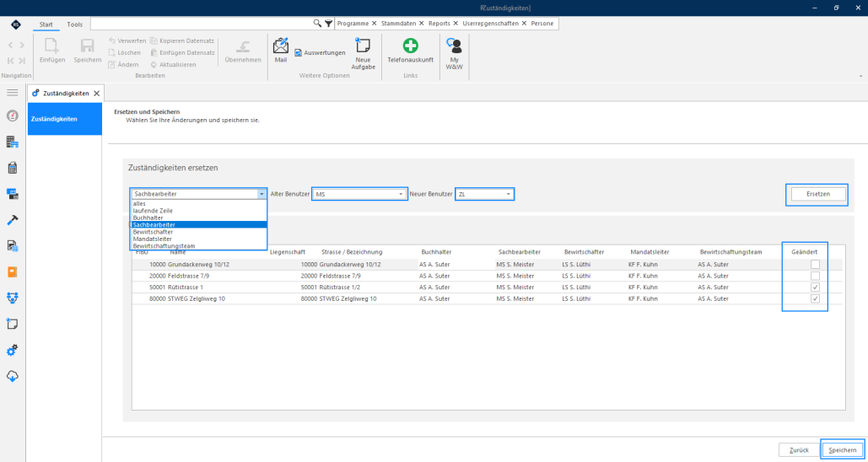The image size is (868, 462).
Task: Select the 'STWEG Zelgliweg 10' name cell
Action: pyautogui.click(x=196, y=298)
